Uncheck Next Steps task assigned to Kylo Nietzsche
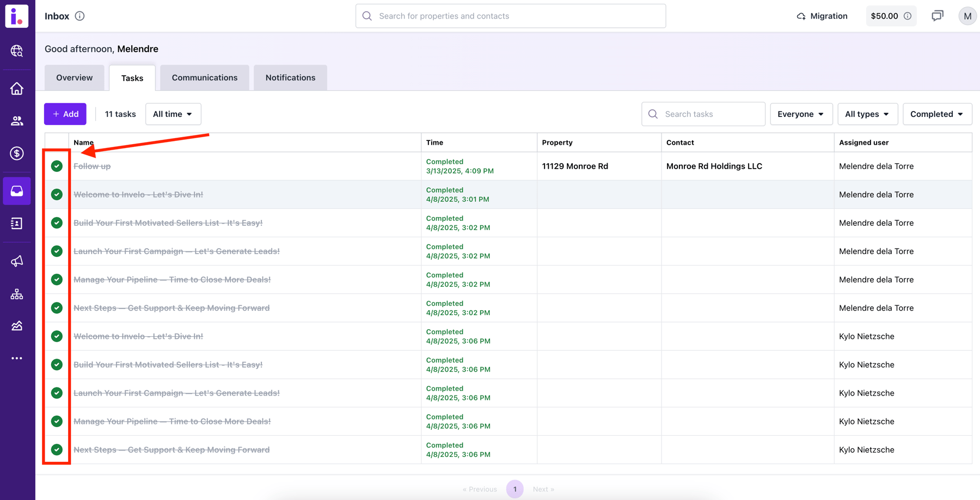Image resolution: width=980 pixels, height=500 pixels. tap(57, 449)
